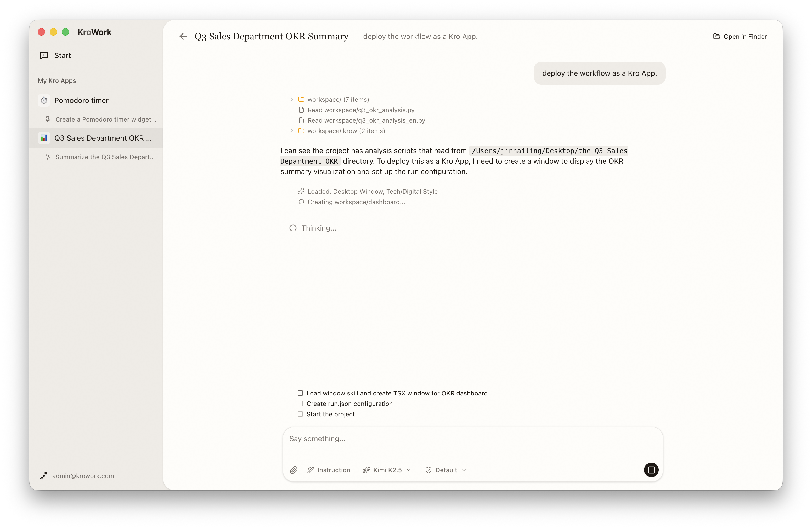Click the Thinking spinner icon
This screenshot has height=529, width=812.
pos(293,228)
